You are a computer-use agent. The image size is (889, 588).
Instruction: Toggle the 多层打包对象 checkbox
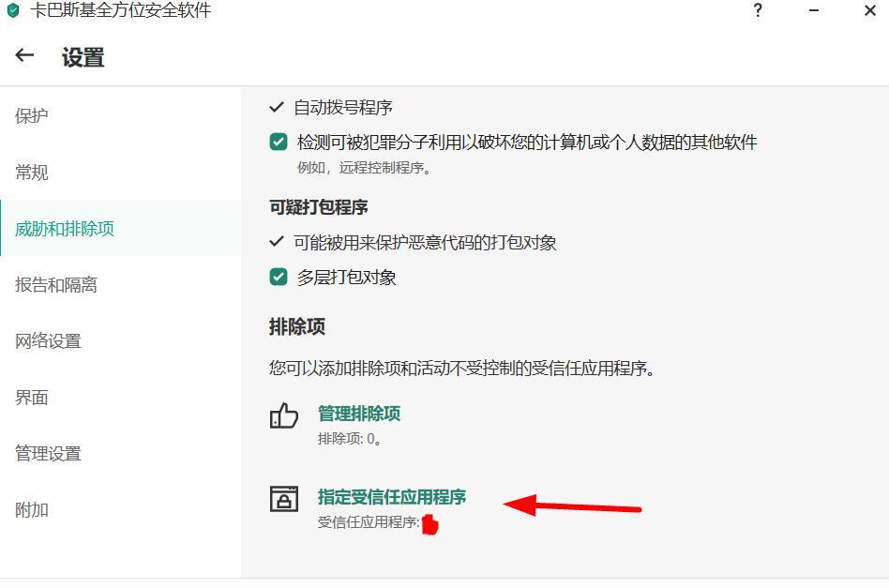coord(278,277)
